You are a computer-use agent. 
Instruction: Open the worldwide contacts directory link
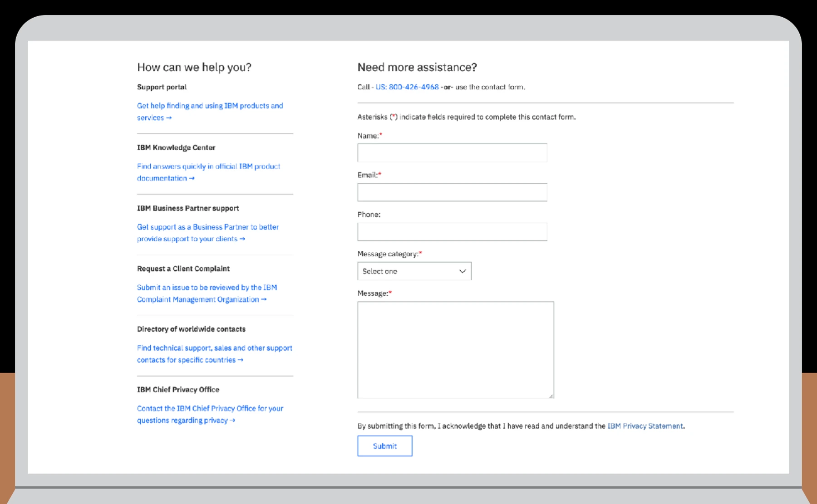tap(214, 354)
